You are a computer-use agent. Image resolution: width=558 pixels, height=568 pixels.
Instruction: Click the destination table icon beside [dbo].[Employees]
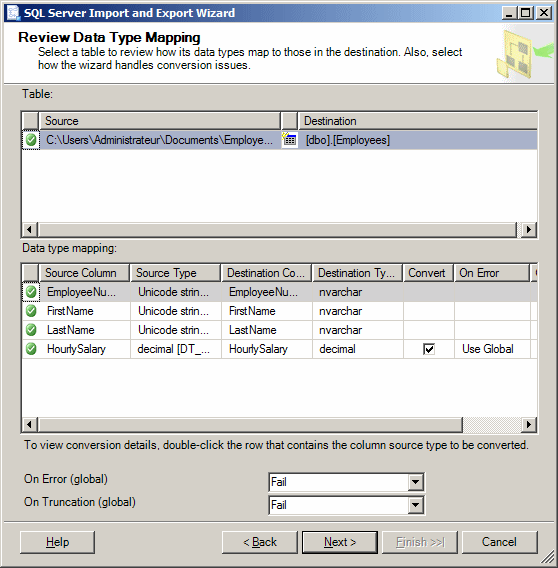pos(290,139)
